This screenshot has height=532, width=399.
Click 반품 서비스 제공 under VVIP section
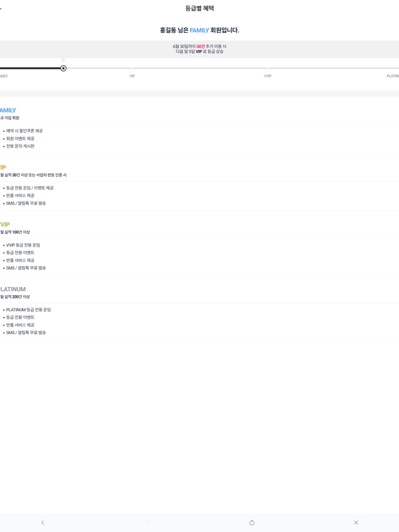tap(20, 260)
